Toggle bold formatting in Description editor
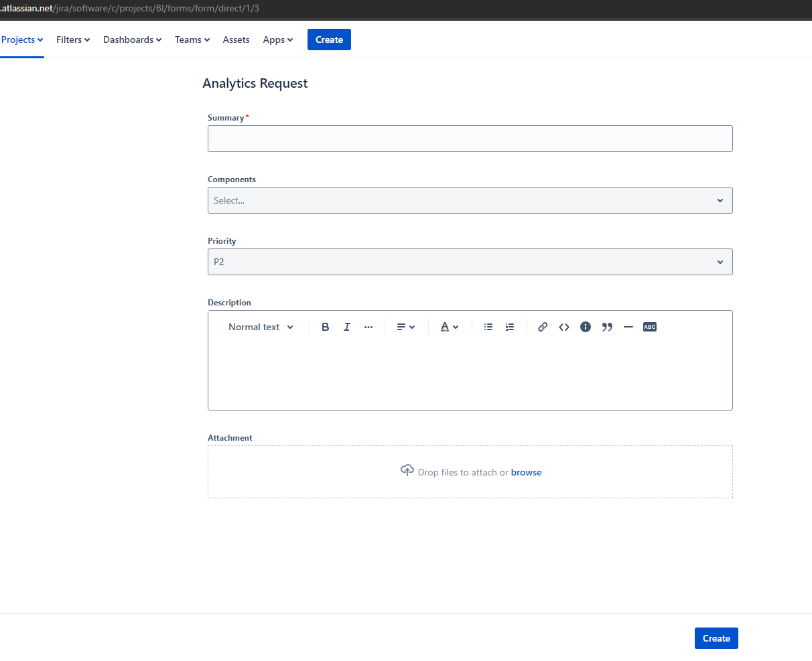This screenshot has width=812, height=661. [326, 327]
